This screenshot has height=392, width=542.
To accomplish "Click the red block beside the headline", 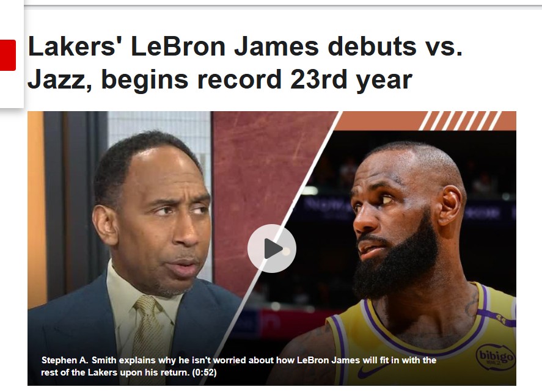I will coord(7,56).
